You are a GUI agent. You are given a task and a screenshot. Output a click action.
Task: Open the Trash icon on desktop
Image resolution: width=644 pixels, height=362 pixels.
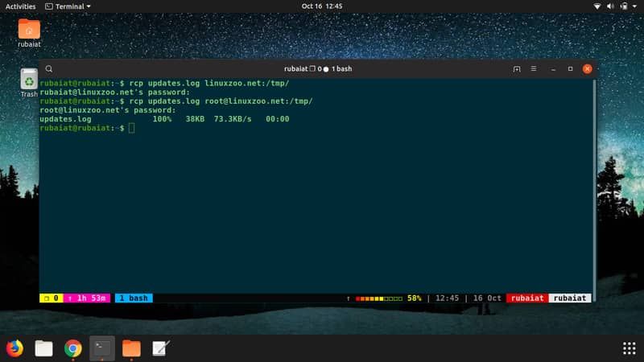[29, 80]
